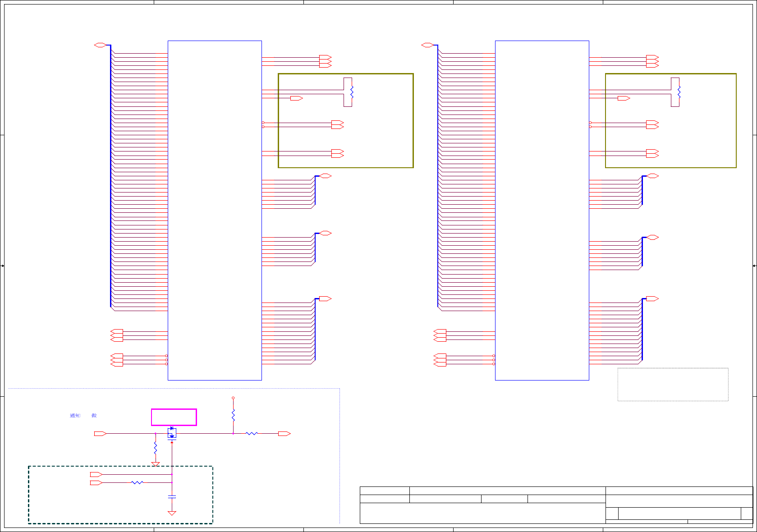Select the long vertical input bus of right IC
Image resolution: width=757 pixels, height=532 pixels.
coord(438,176)
